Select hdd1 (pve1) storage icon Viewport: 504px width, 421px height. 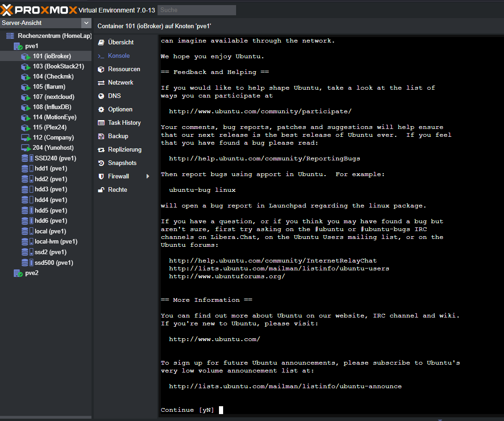(27, 169)
